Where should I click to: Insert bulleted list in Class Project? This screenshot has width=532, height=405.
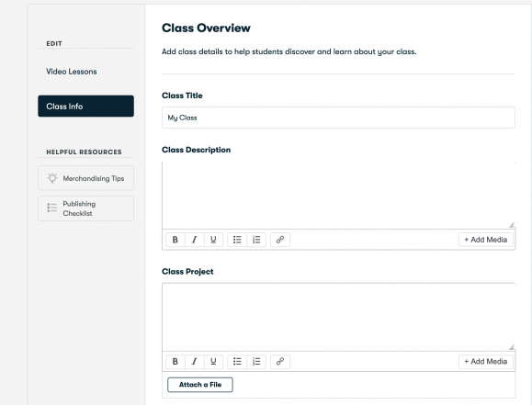tap(237, 362)
